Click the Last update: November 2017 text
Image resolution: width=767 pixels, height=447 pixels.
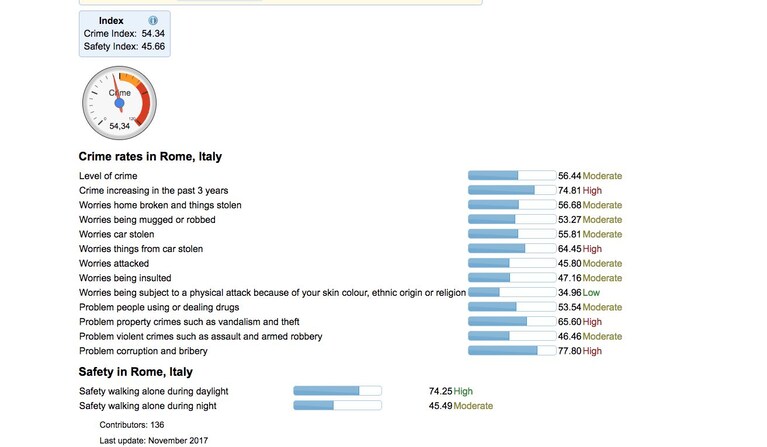(154, 441)
